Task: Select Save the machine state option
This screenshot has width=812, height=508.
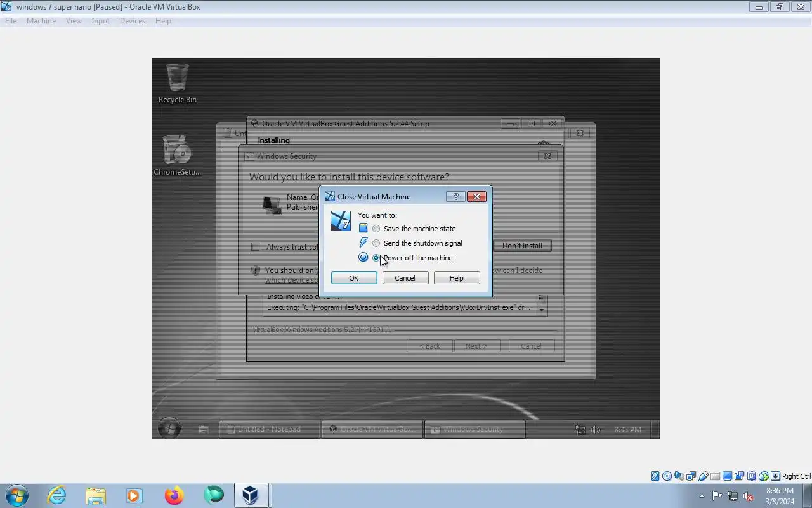Action: pos(414,229)
